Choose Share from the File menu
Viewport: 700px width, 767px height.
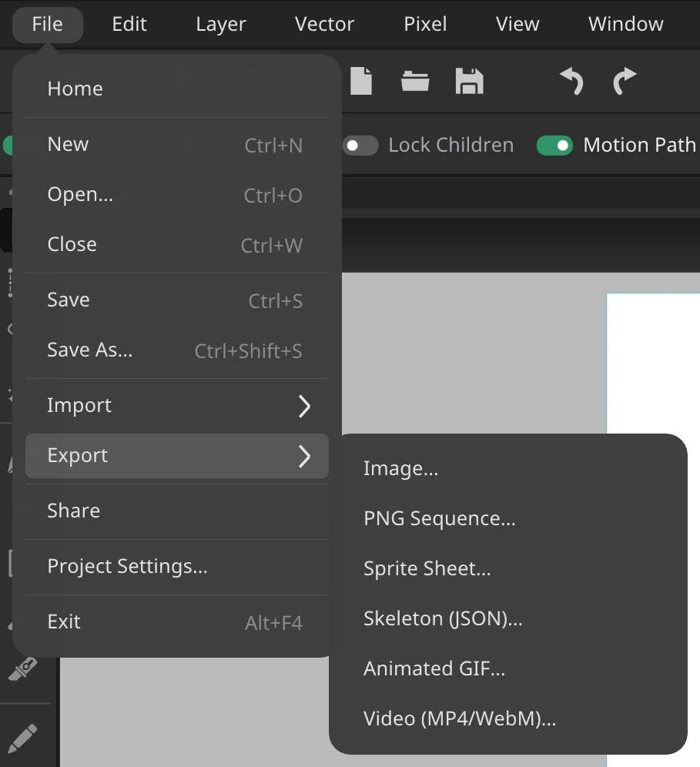pyautogui.click(x=177, y=511)
